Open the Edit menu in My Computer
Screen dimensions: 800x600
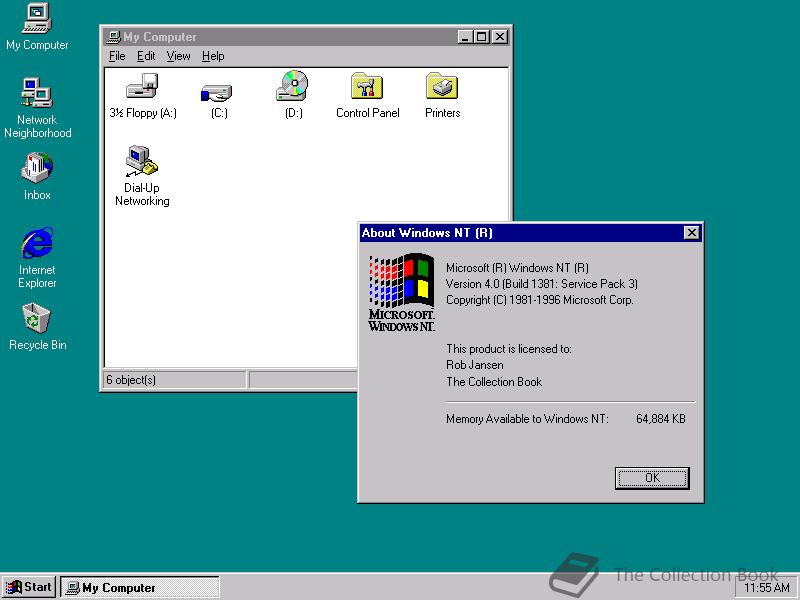146,56
